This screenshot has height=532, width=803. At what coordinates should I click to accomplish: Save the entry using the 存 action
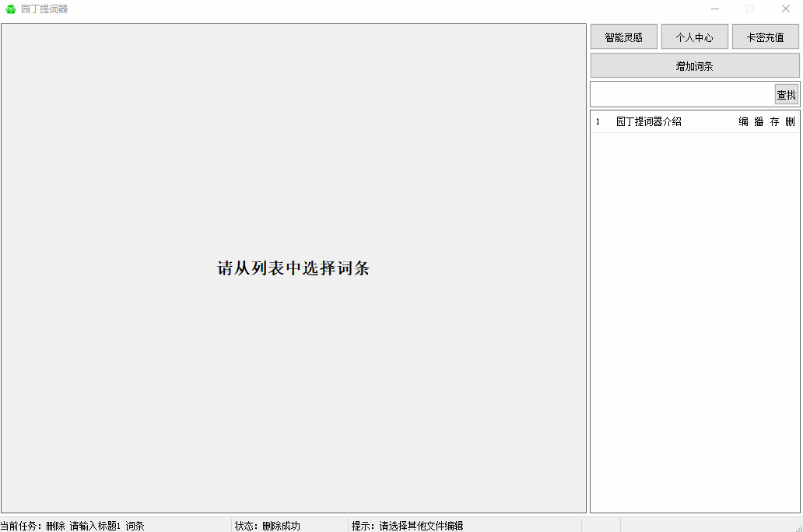click(774, 121)
